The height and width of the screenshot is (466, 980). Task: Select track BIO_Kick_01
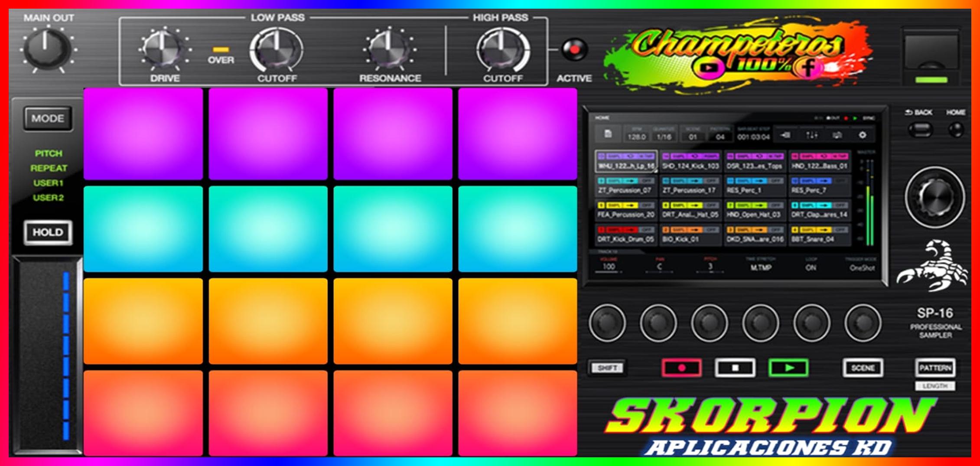pyautogui.click(x=690, y=235)
